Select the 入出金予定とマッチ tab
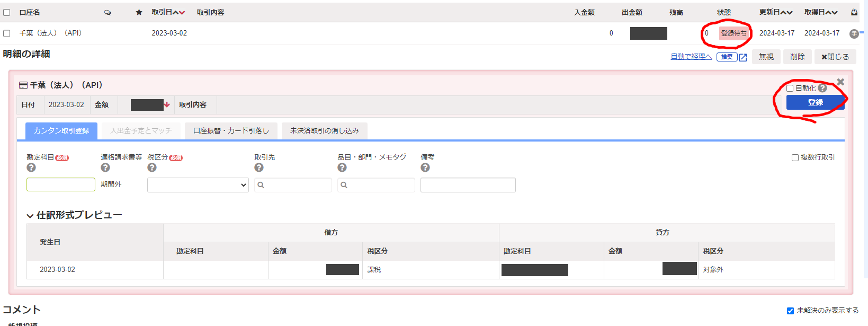This screenshot has height=326, width=868. (141, 131)
